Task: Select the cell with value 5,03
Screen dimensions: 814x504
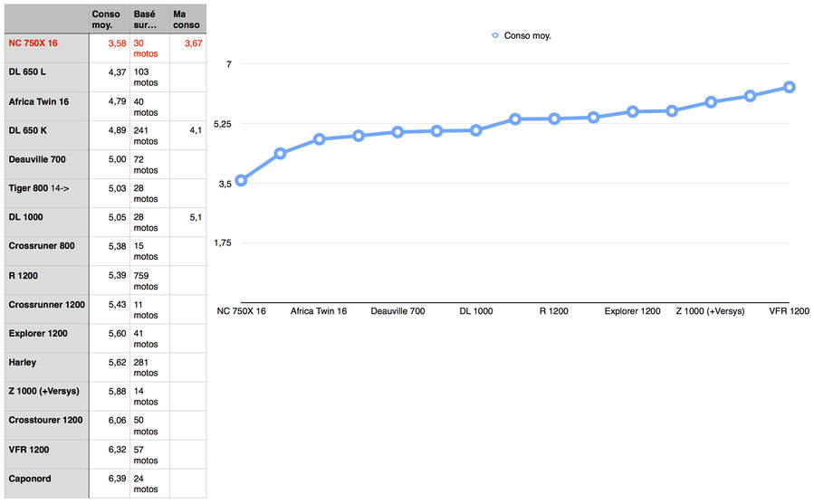Action: point(110,193)
